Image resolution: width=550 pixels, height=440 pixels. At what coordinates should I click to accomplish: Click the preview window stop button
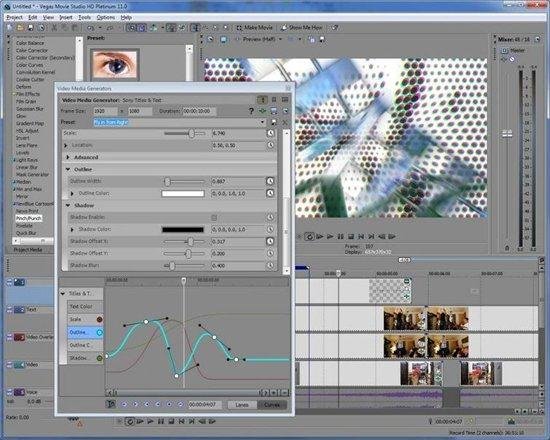coord(350,237)
